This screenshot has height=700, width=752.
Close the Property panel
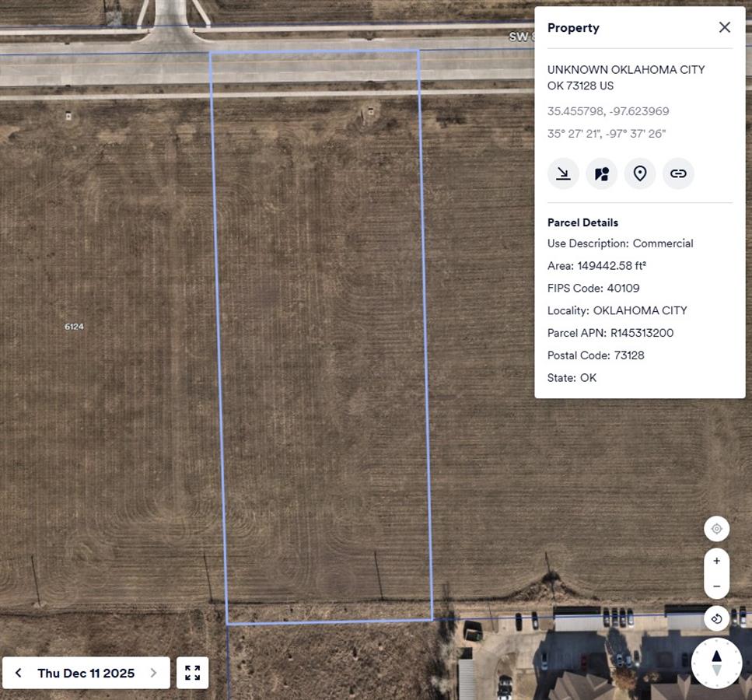725,27
